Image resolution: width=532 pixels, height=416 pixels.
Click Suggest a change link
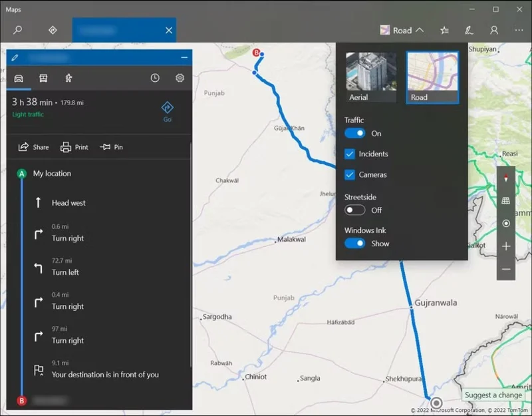point(493,395)
